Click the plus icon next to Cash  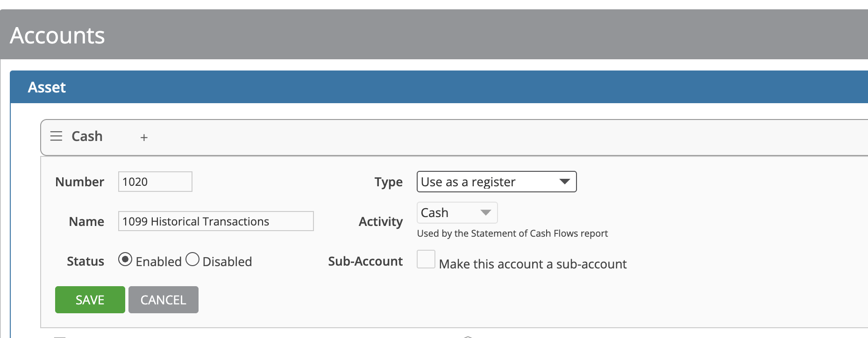(x=144, y=137)
